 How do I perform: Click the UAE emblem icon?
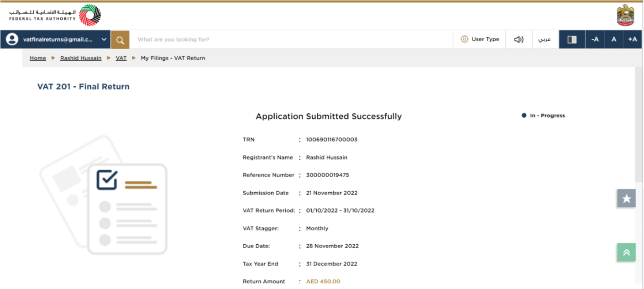[x=625, y=15]
